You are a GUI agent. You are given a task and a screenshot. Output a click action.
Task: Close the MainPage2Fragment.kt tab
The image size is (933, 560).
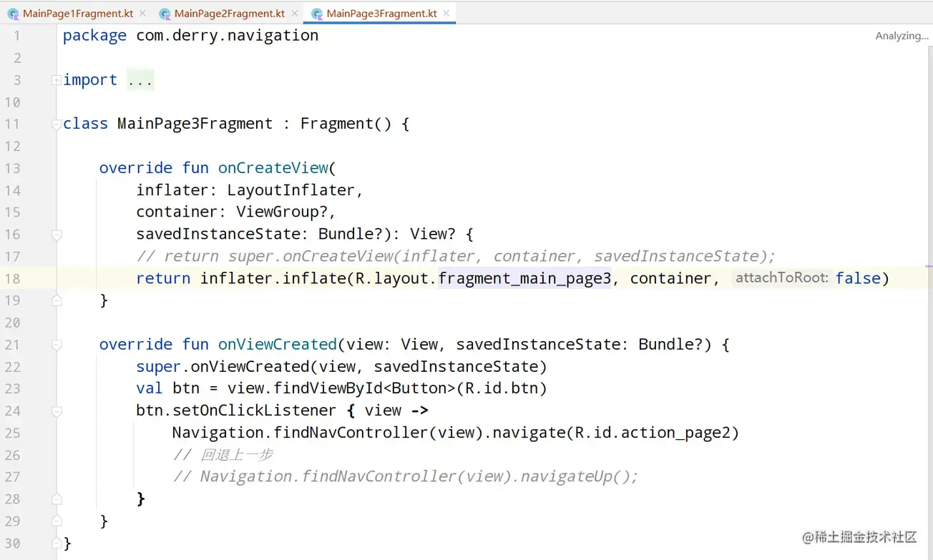(294, 14)
